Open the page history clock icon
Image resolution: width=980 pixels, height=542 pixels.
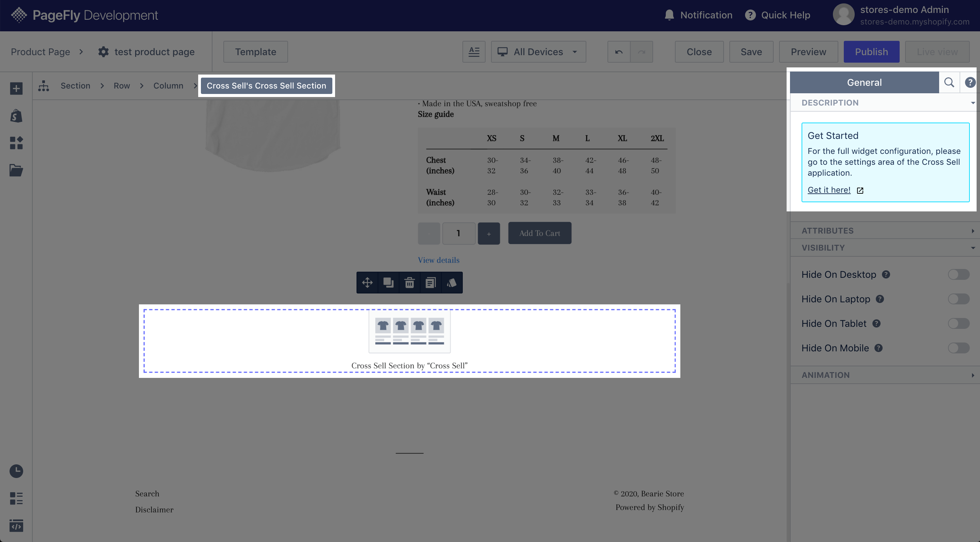(16, 471)
